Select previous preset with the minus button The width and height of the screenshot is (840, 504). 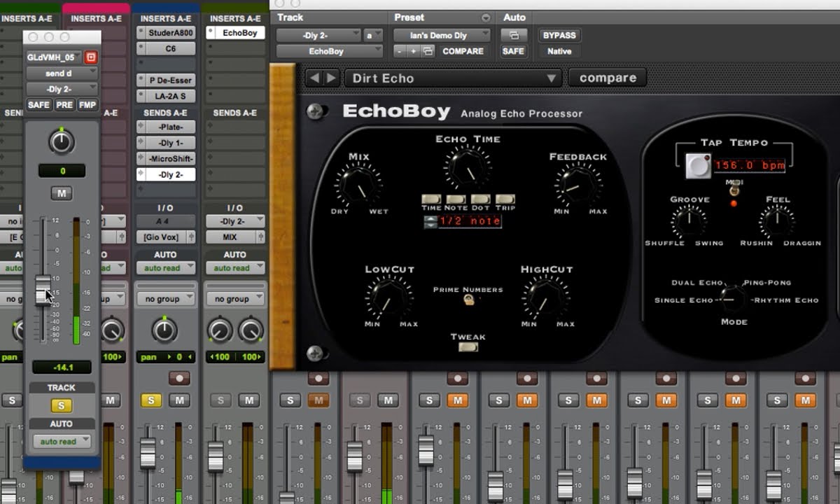(399, 51)
